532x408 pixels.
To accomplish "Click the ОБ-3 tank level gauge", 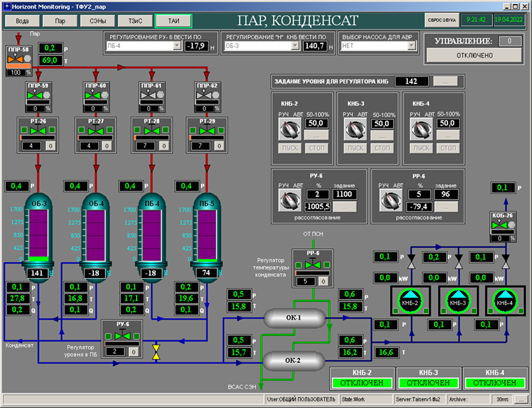I will point(39,233).
